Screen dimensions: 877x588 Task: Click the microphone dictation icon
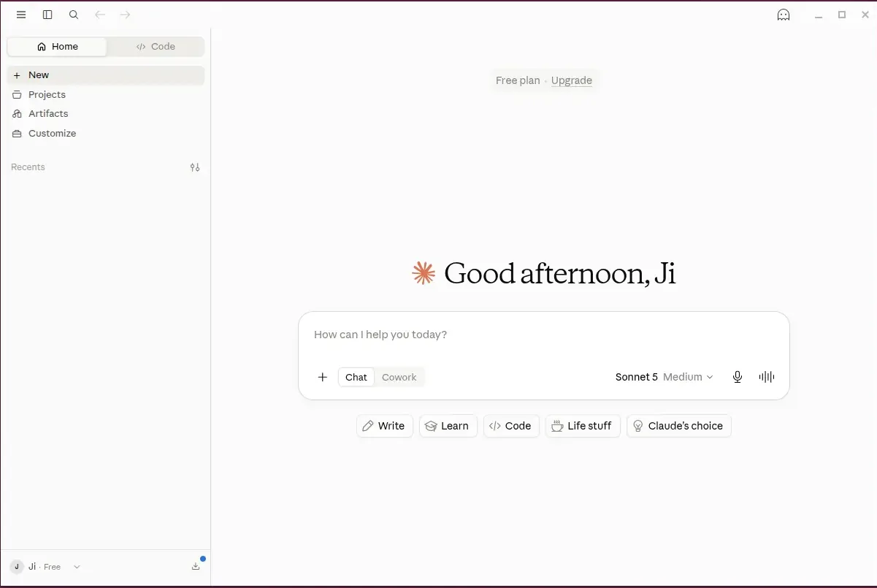click(x=738, y=378)
